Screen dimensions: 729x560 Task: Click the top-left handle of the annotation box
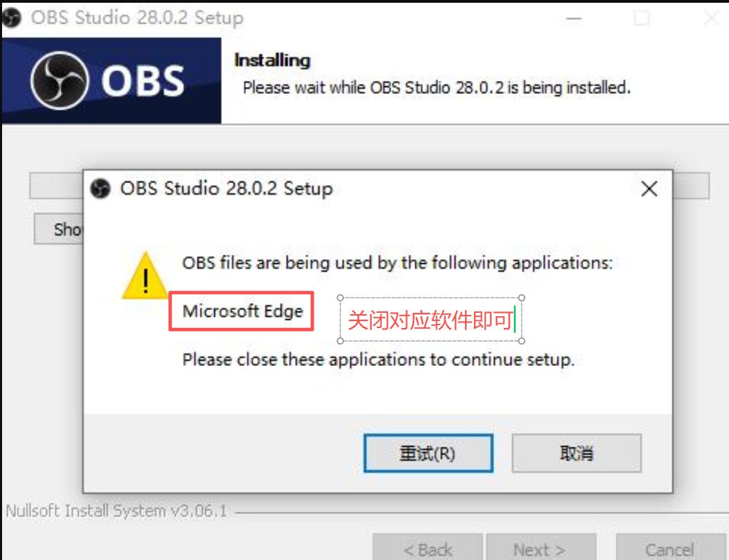[x=341, y=298]
